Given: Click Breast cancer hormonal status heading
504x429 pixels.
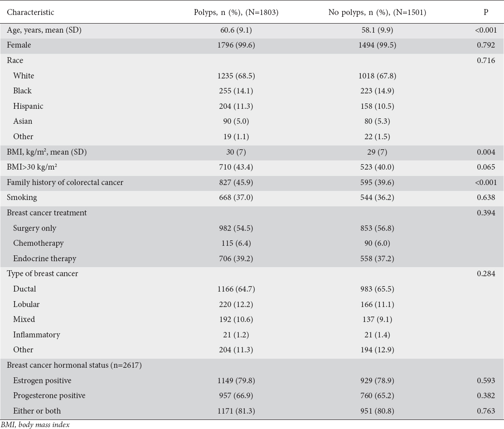Looking at the screenshot, I should [74, 365].
